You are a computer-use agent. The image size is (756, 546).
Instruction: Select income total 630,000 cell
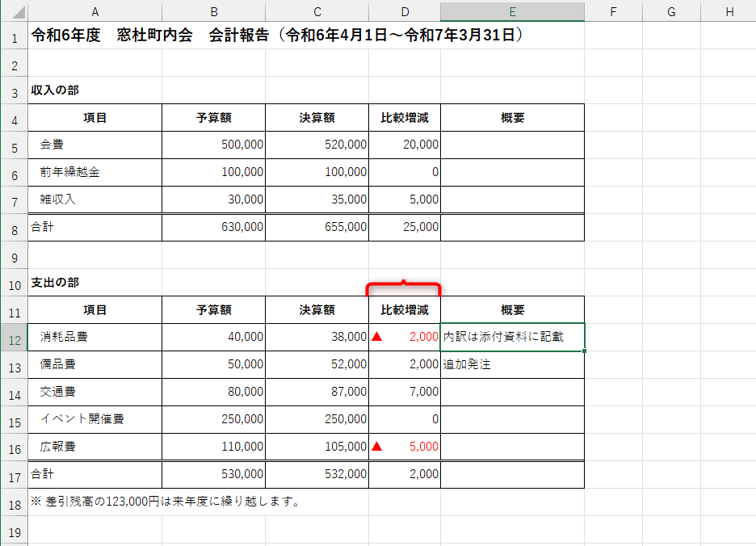click(x=213, y=228)
